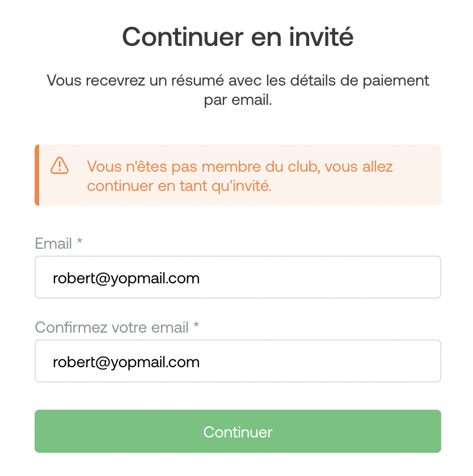Click the asterisk after "Confirmez votre email"
Viewport: 473px width, 476px height.
pyautogui.click(x=196, y=326)
